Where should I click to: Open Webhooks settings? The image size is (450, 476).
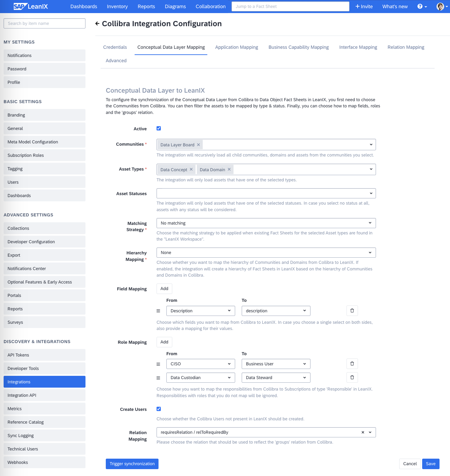pyautogui.click(x=45, y=462)
